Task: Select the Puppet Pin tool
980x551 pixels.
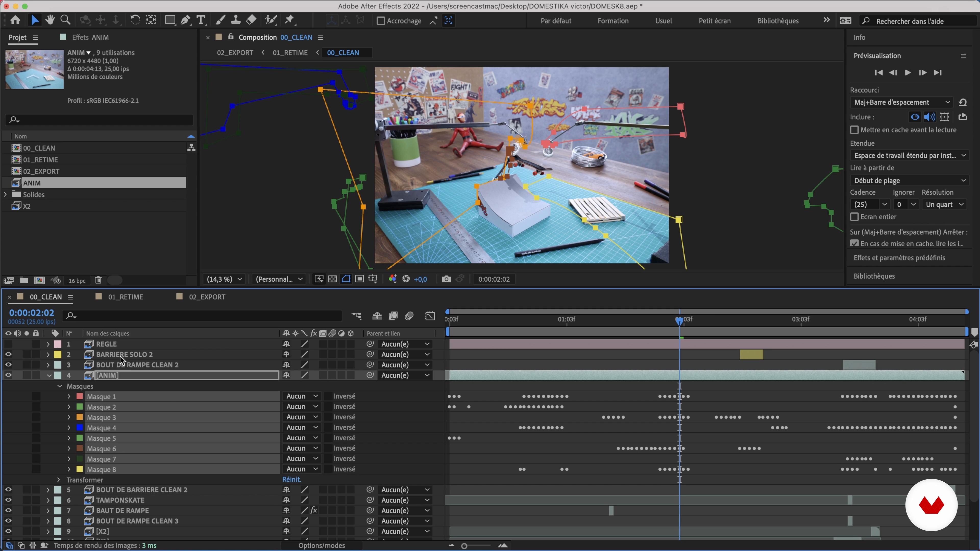Action: click(290, 20)
